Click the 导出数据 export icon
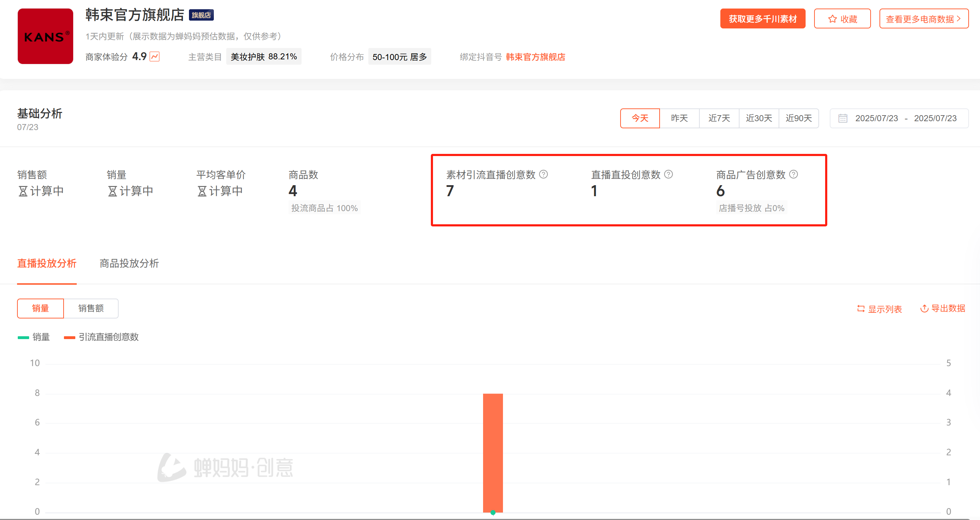The height and width of the screenshot is (520, 980). 924,309
